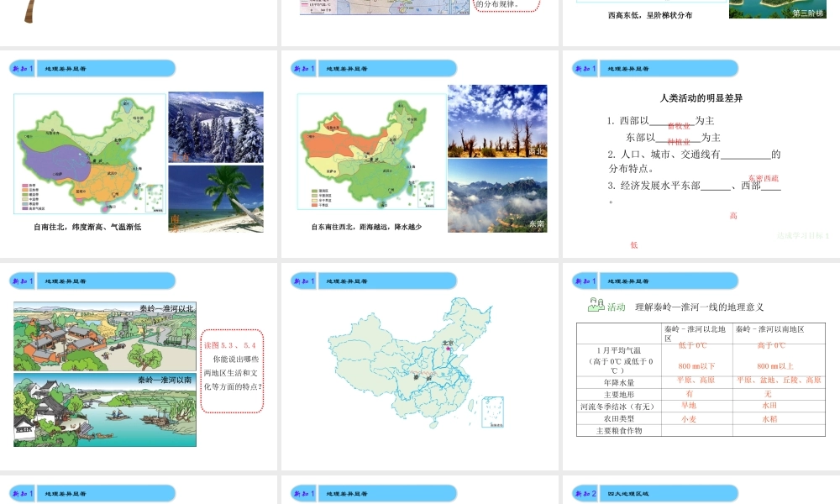Click the China precipitation regions map
The image size is (840, 504).
372,151
